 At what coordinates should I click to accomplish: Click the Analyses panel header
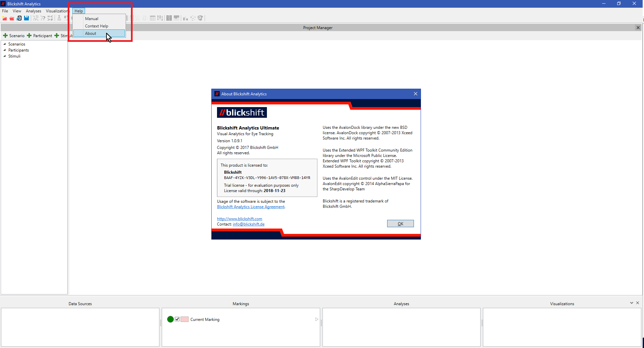click(401, 304)
